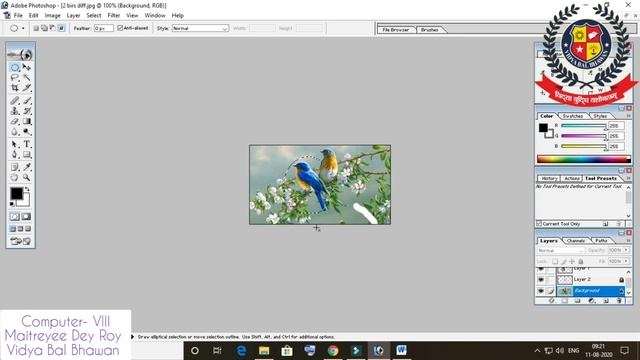Switch to Quick Mask mode
Screen dimensions: 640x360
point(26,216)
